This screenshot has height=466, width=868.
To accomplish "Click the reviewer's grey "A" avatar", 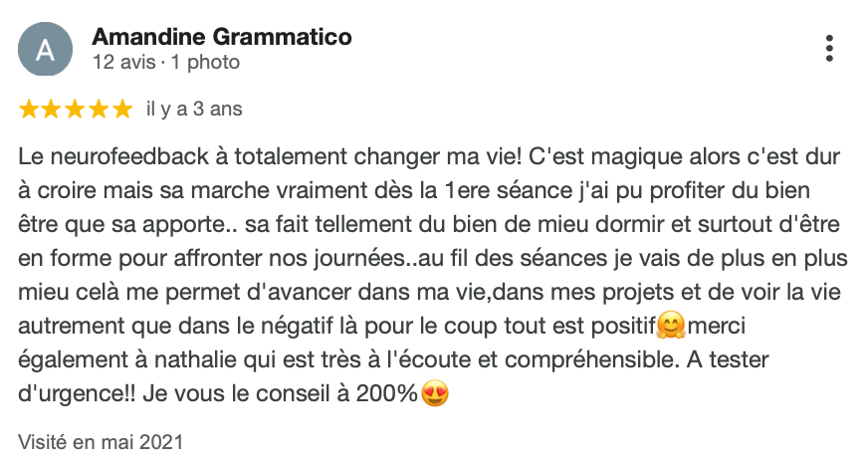I will [45, 49].
